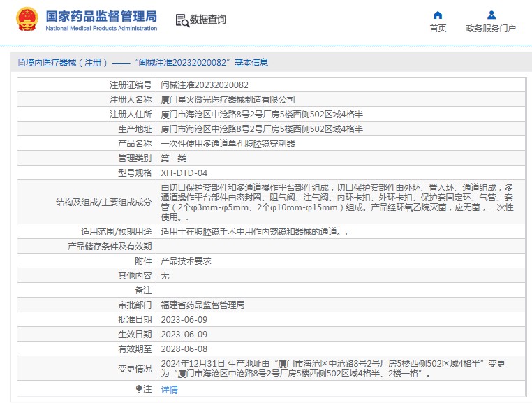This screenshot has width=532, height=403.
Task: Open the 详情 link
Action: click(x=170, y=390)
